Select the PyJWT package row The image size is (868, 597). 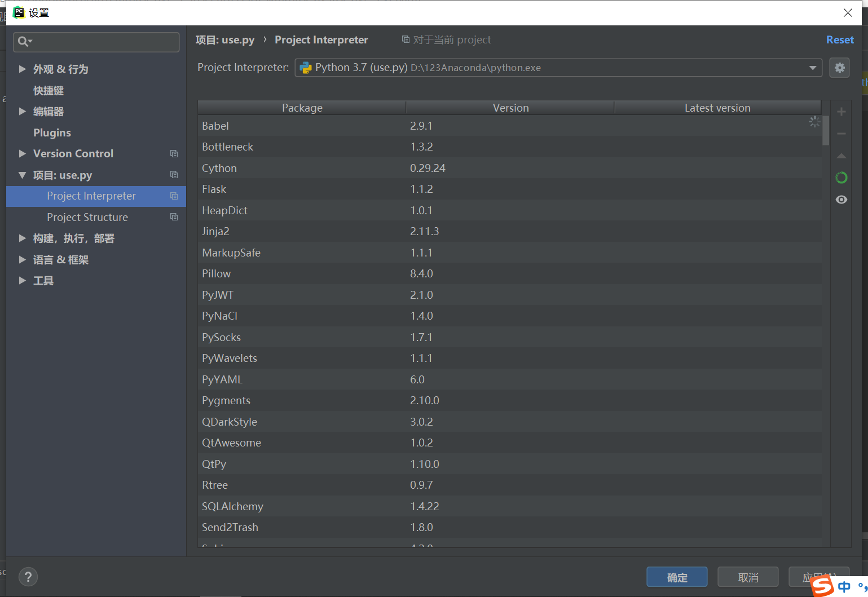(x=510, y=295)
